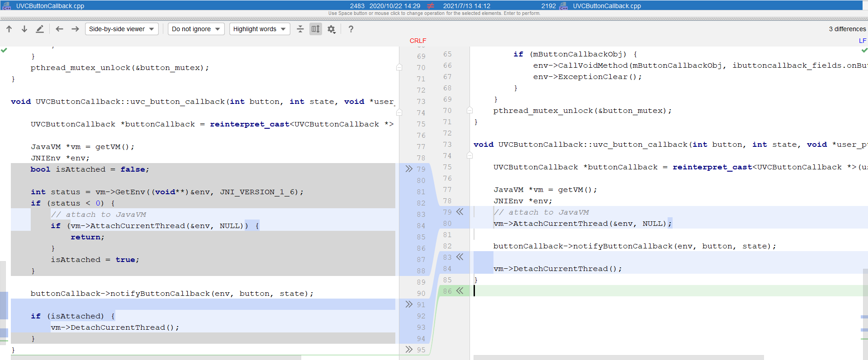
Task: Click left file C++ icon in title
Action: [x=7, y=6]
